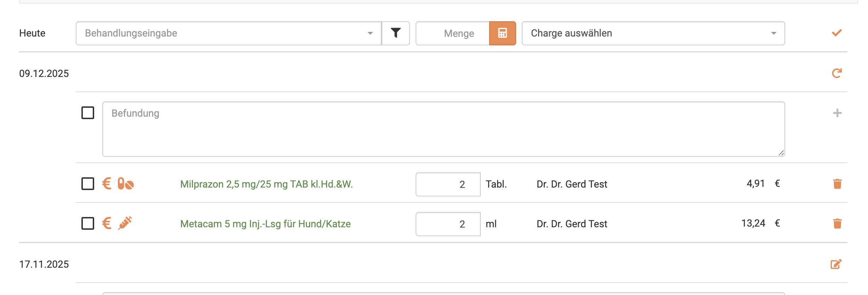Expand the Charge auswählen dropdown
This screenshot has height=295, width=868.
coord(653,33)
